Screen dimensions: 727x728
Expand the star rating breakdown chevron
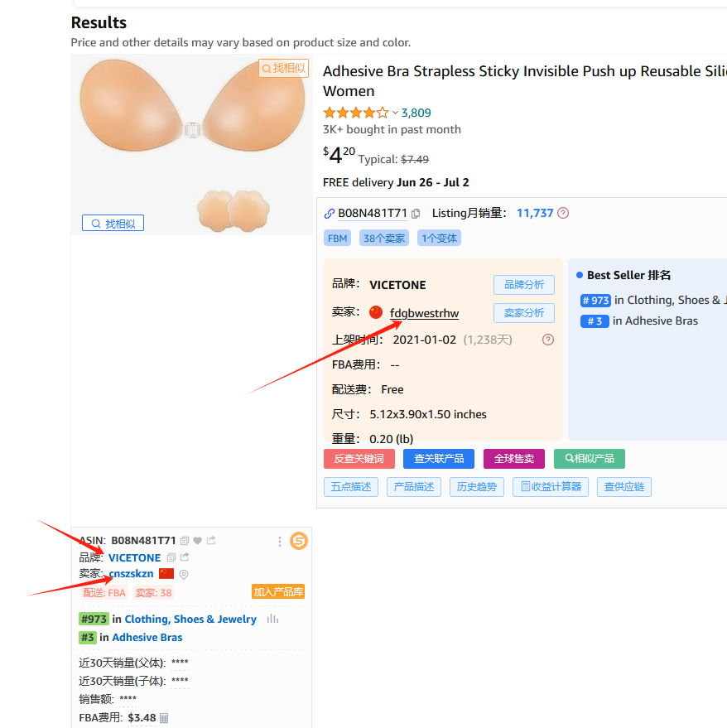pyautogui.click(x=395, y=113)
